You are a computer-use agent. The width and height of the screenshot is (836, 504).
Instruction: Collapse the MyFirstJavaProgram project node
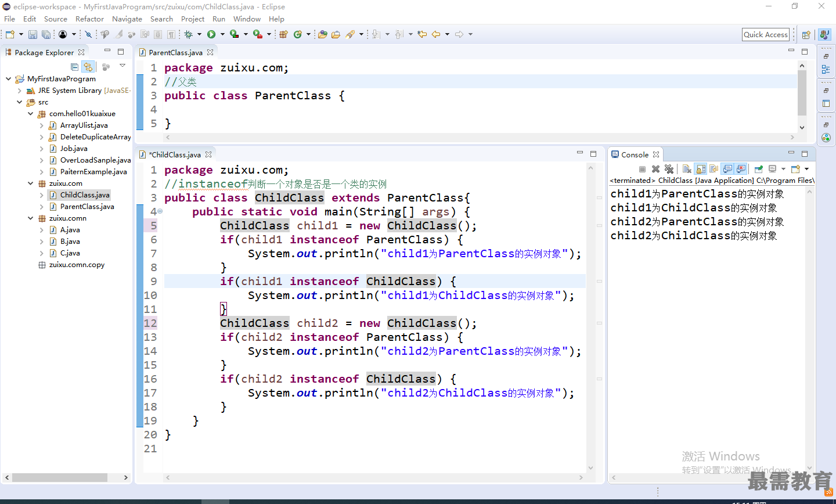coord(8,78)
